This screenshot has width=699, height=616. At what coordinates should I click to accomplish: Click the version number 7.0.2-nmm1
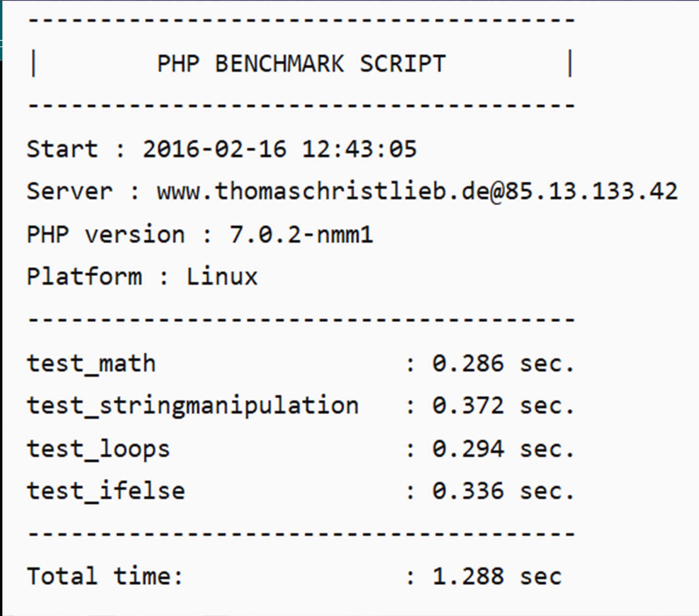(301, 234)
